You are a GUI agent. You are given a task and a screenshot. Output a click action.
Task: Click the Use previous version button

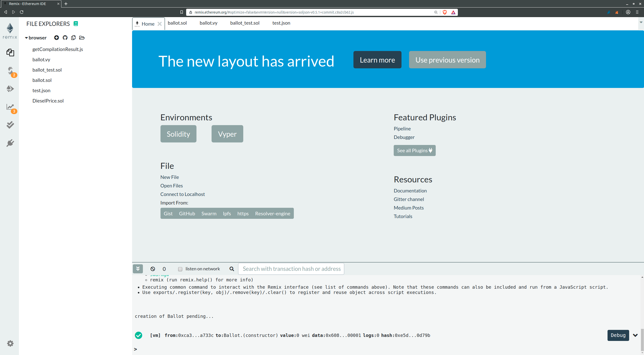[x=447, y=60]
